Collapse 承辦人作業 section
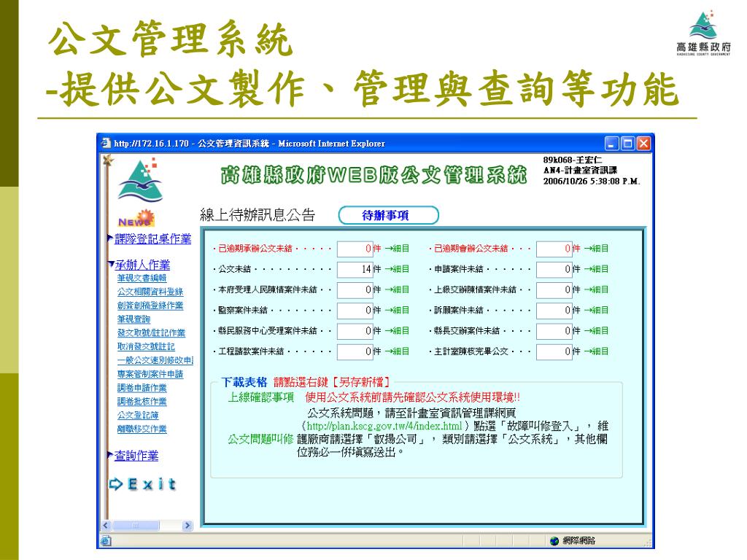 pos(142,264)
